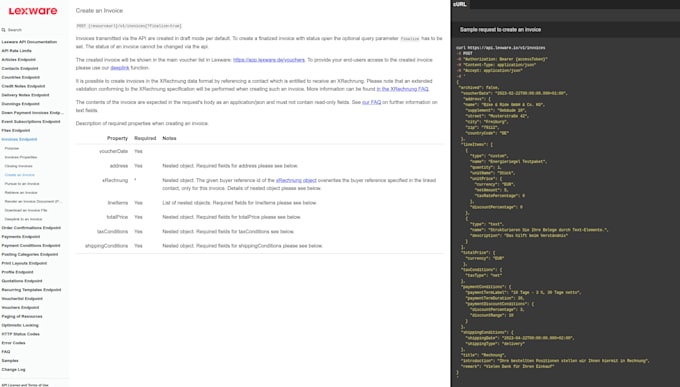Click the taxConditions property cell
Viewport: 680px width, 387px height.
point(113,232)
